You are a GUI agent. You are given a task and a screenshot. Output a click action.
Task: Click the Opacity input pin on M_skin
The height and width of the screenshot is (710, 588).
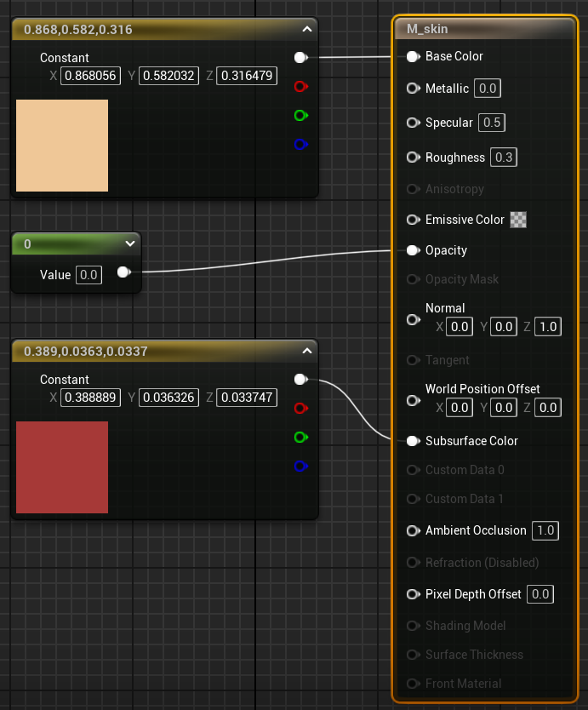coord(413,250)
